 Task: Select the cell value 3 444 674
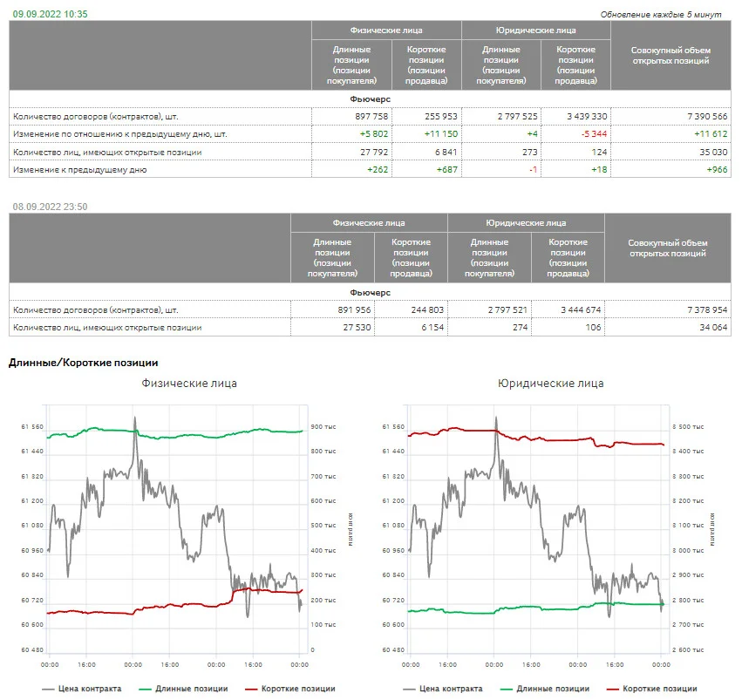pos(581,309)
